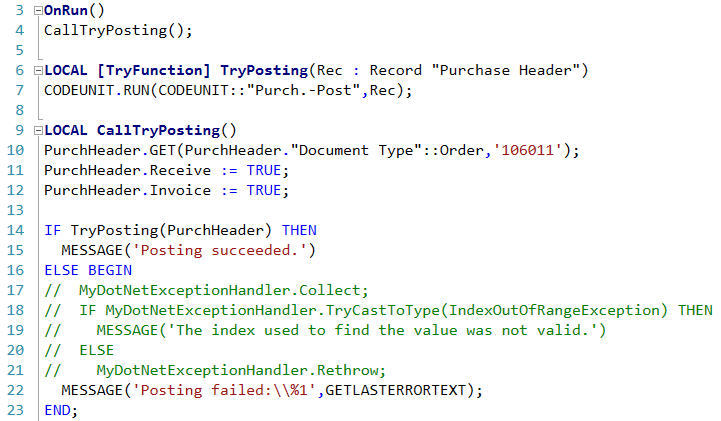This screenshot has width=721, height=421.
Task: Click the IF keyword on line 14
Action: (52, 230)
